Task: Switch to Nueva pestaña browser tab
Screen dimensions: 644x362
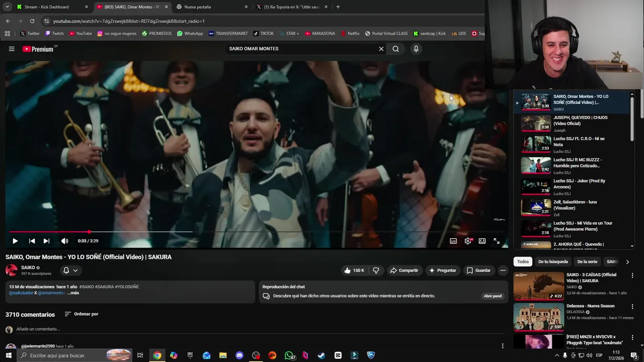Action: click(211, 7)
